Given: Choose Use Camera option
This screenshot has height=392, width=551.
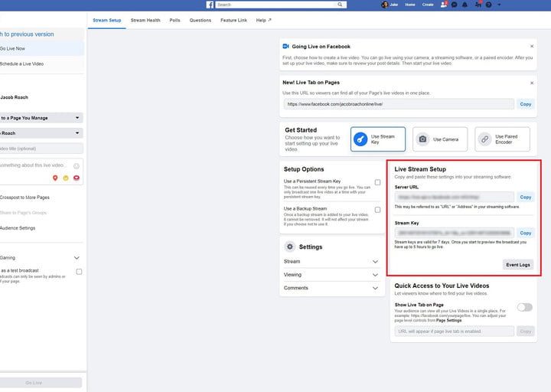Looking at the screenshot, I should pyautogui.click(x=440, y=139).
